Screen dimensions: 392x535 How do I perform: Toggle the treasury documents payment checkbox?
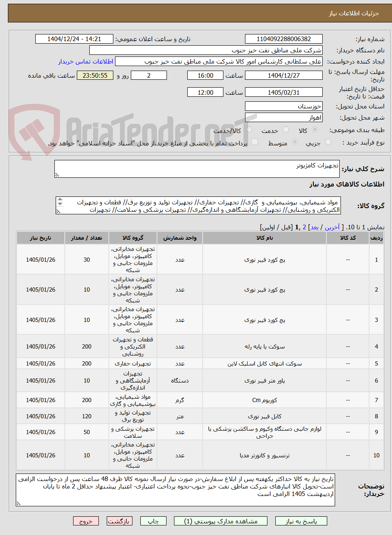255,142
